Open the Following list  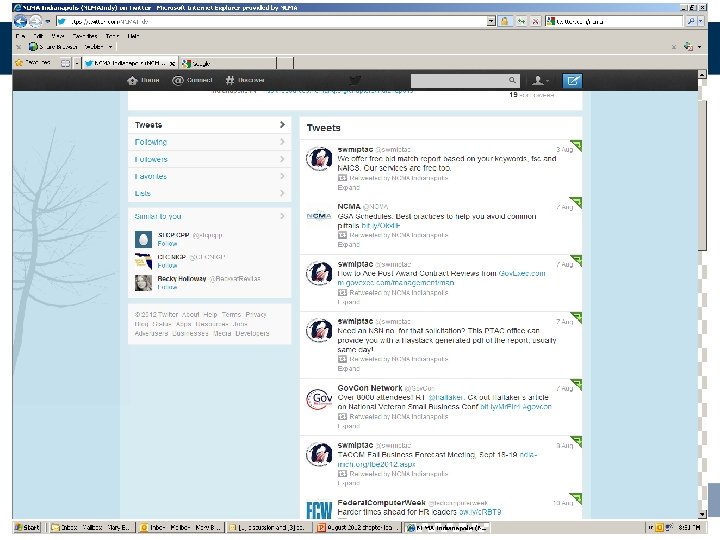(x=209, y=142)
